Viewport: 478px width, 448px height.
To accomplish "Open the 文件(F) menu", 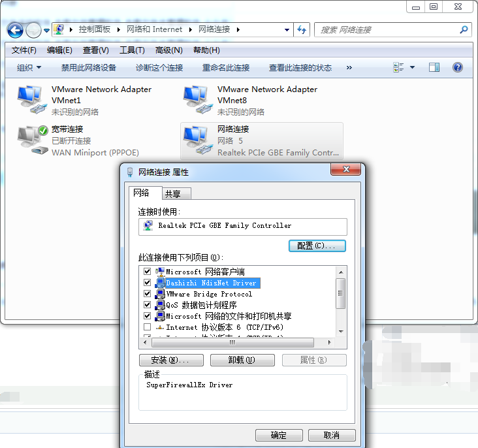I will point(24,50).
